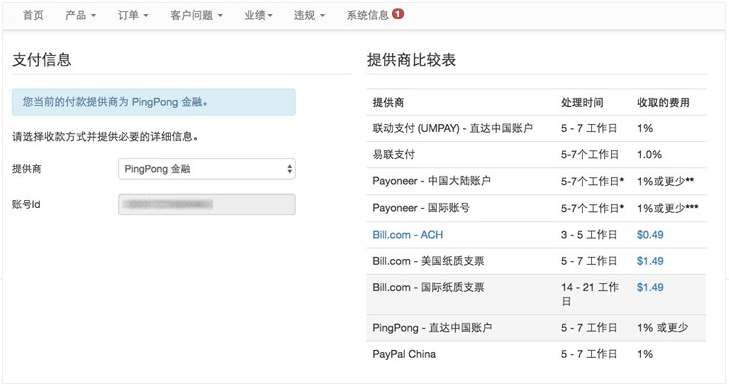
Task: Click the 账号Id field label
Action: pos(26,204)
